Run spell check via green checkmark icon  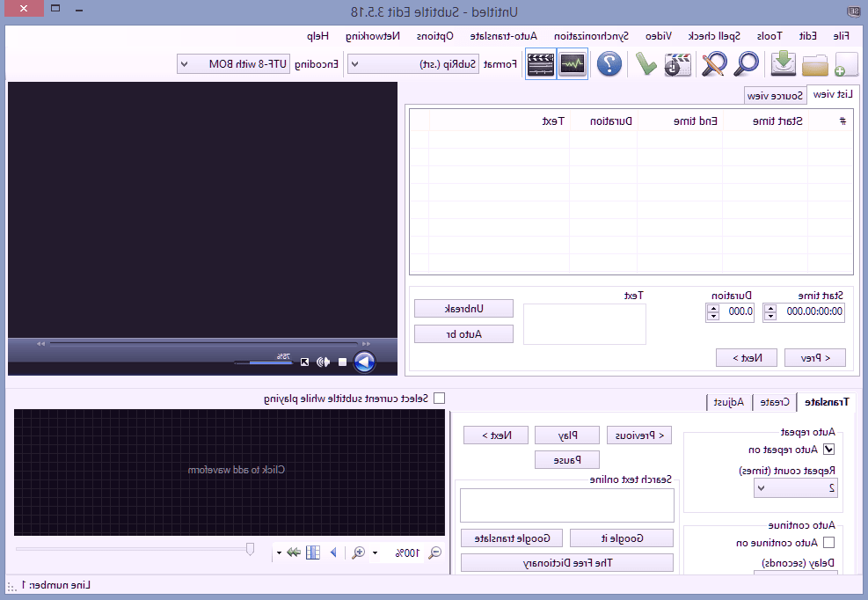tap(648, 64)
